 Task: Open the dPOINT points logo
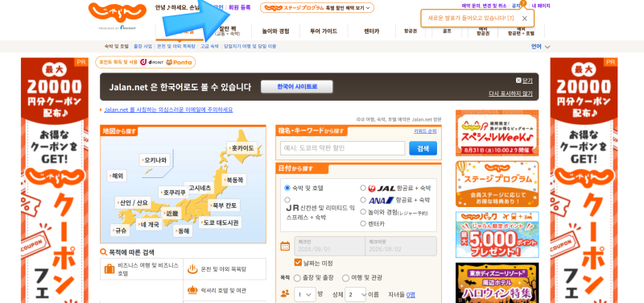coord(151,62)
